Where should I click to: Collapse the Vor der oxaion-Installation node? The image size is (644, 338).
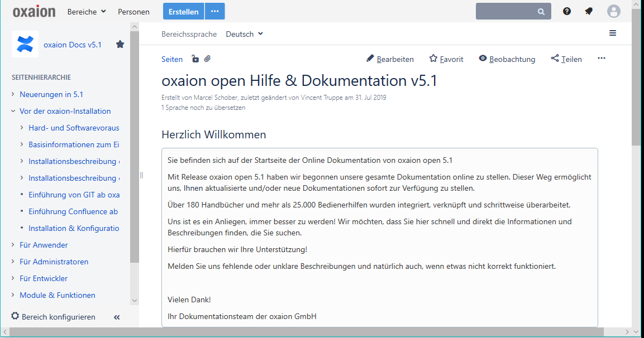[x=13, y=111]
